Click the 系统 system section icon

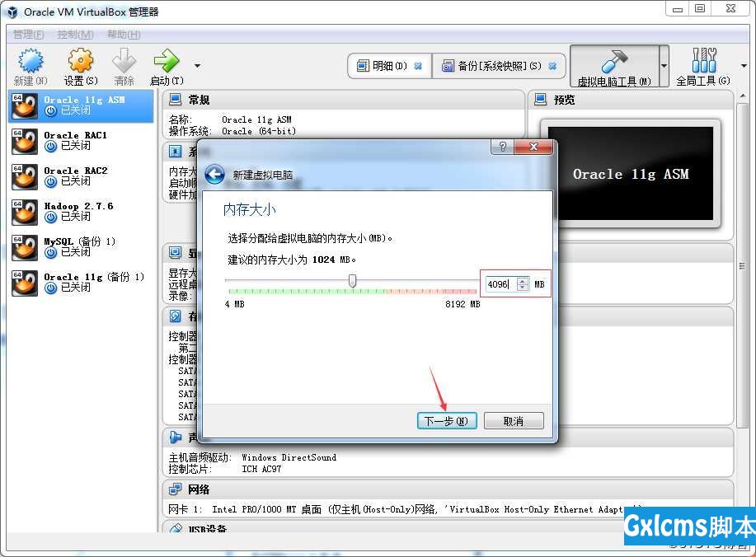point(175,152)
